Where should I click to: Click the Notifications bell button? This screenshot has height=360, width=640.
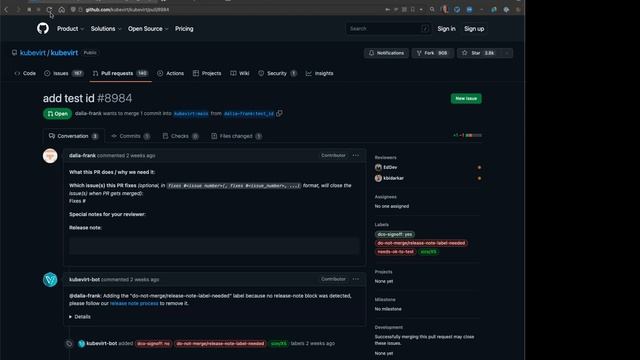pos(386,53)
